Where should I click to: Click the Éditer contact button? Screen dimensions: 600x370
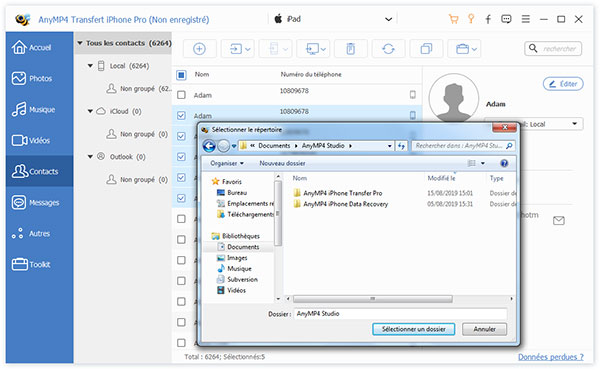point(563,84)
